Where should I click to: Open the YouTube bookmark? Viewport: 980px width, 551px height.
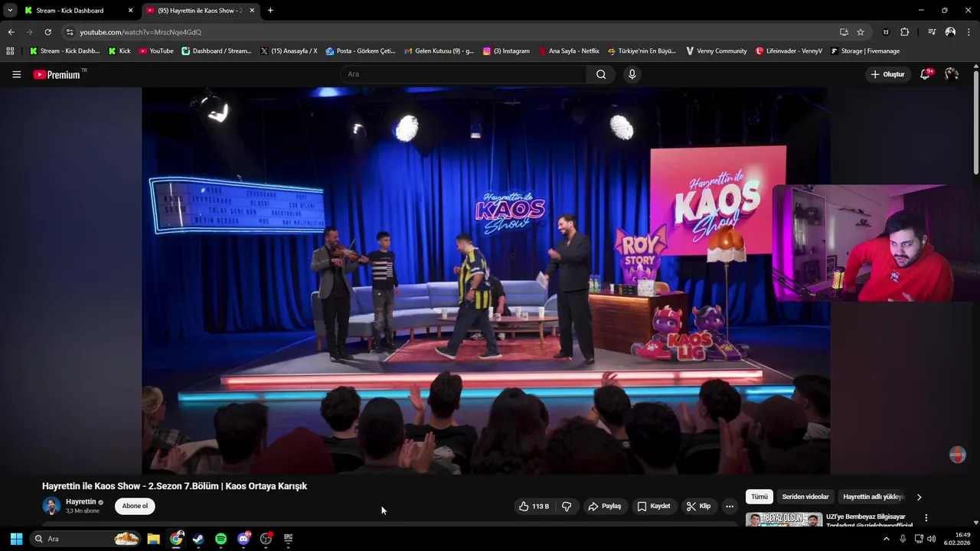[x=156, y=51]
